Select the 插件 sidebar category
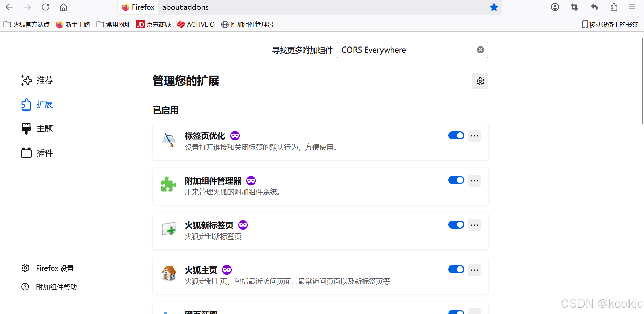Viewport: 644px width, 314px height. pos(37,153)
